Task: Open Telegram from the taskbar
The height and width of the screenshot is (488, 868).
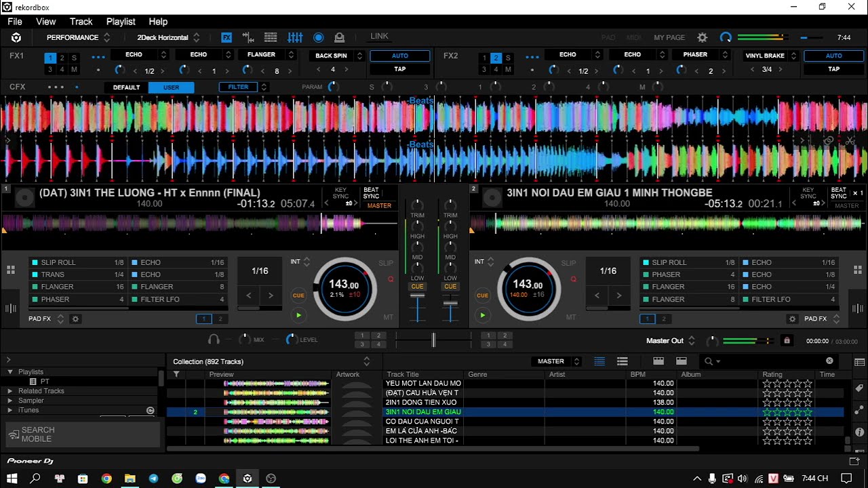Action: pyautogui.click(x=153, y=479)
